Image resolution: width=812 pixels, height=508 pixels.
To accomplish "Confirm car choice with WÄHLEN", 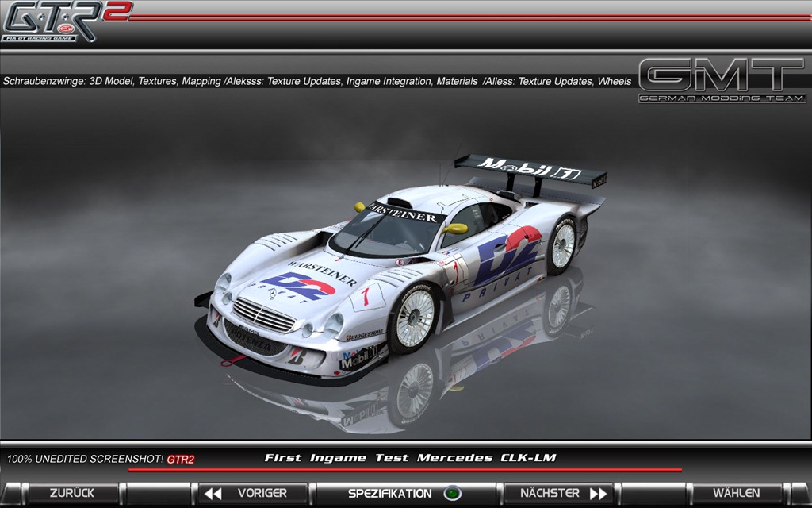I will 737,493.
